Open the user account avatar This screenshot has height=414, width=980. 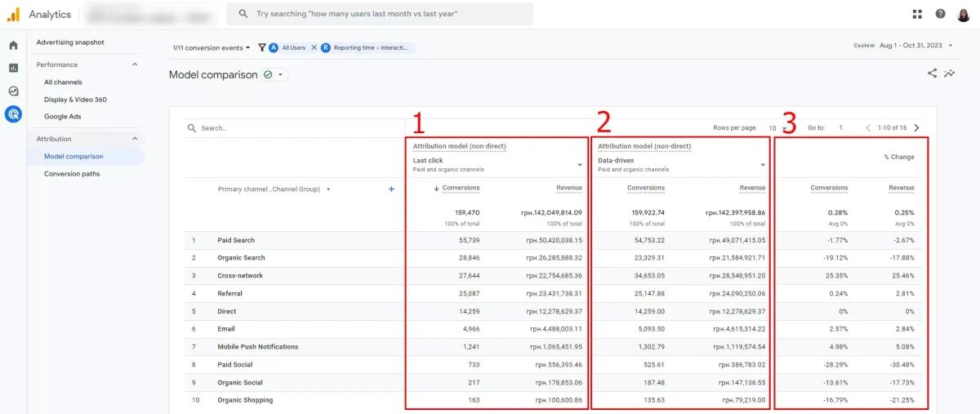[x=964, y=14]
